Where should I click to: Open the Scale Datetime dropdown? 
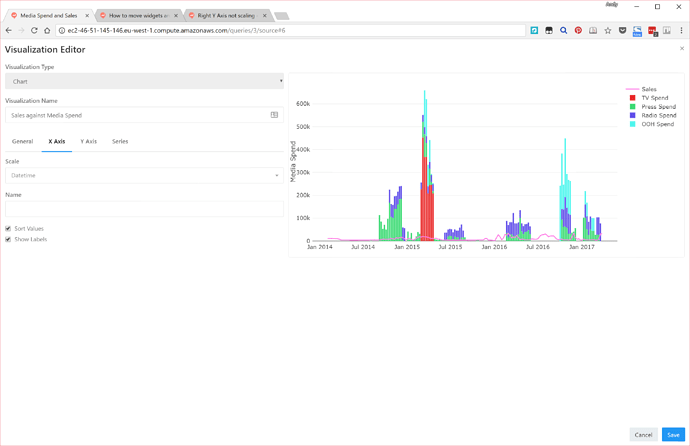point(144,175)
